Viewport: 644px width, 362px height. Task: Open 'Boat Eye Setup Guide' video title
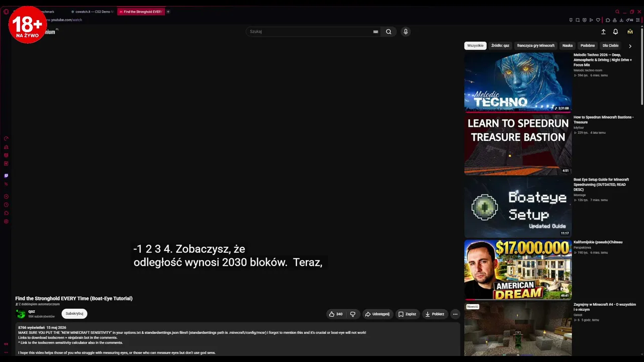click(x=601, y=185)
